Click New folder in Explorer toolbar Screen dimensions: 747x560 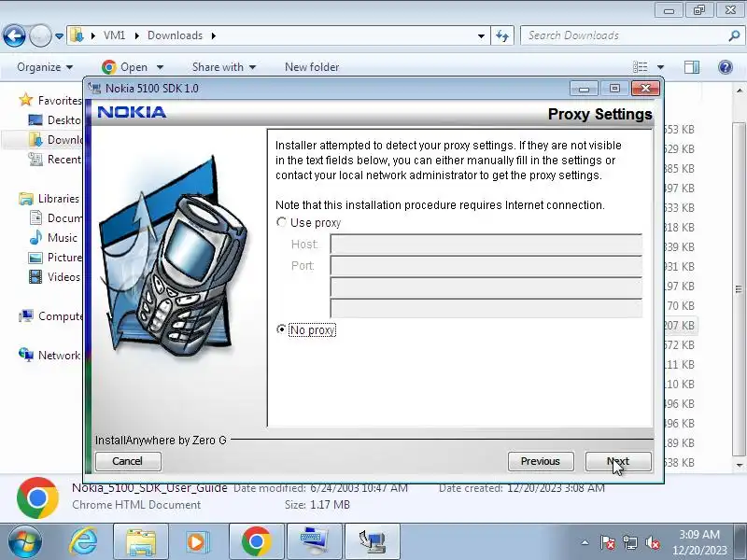[312, 67]
